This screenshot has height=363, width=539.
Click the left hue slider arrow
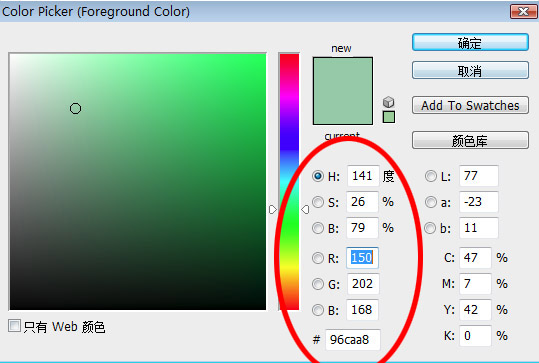(273, 209)
